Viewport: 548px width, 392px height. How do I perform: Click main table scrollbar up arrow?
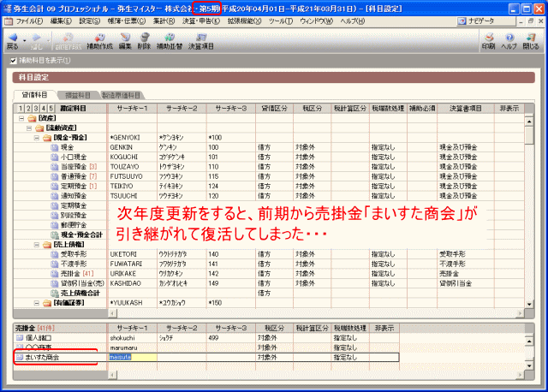pos(529,122)
